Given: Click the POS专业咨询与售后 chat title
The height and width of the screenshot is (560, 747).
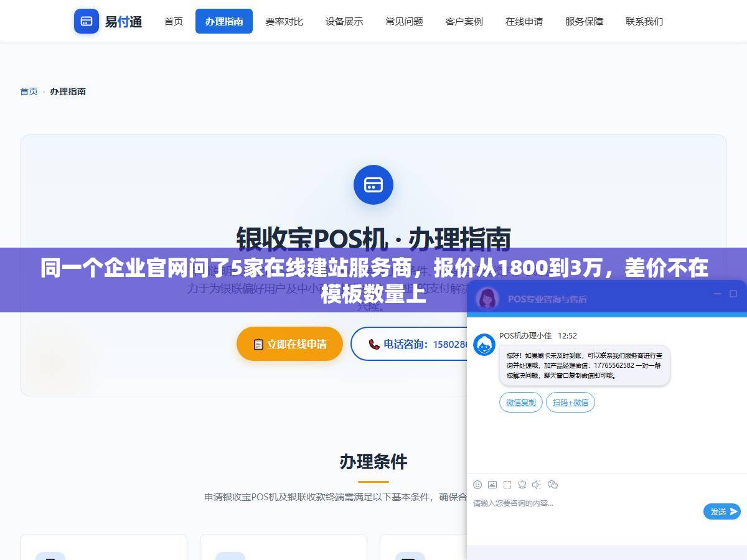Looking at the screenshot, I should [547, 299].
